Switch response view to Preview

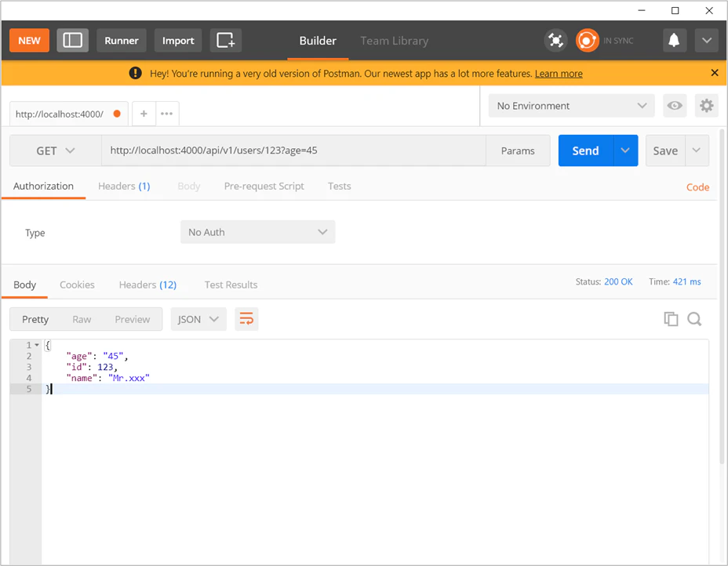click(133, 319)
